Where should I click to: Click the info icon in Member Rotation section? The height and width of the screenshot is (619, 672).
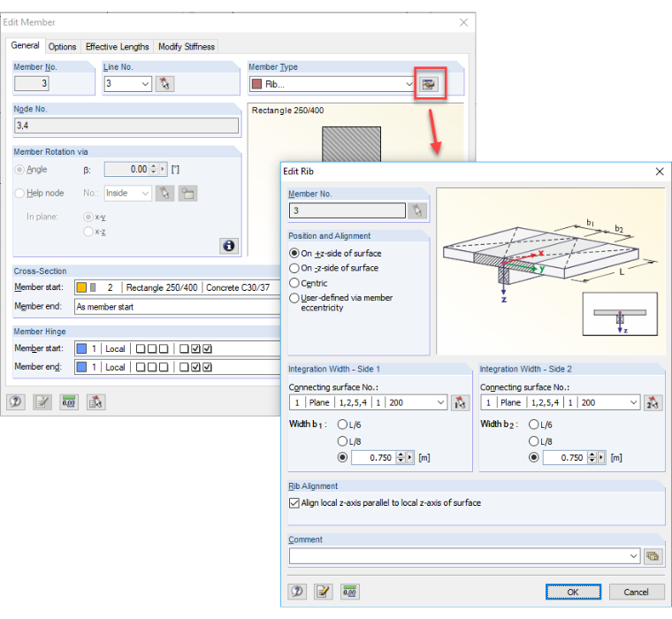click(x=229, y=246)
